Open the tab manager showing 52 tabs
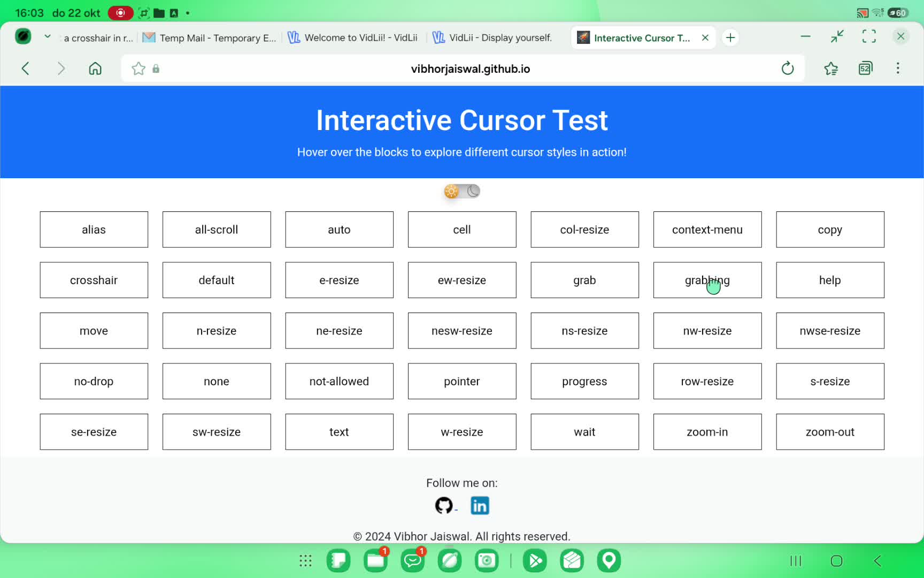 (865, 69)
